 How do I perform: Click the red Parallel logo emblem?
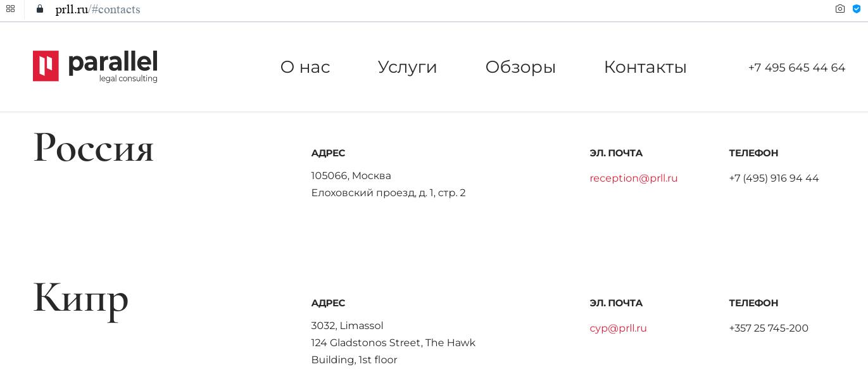[46, 66]
